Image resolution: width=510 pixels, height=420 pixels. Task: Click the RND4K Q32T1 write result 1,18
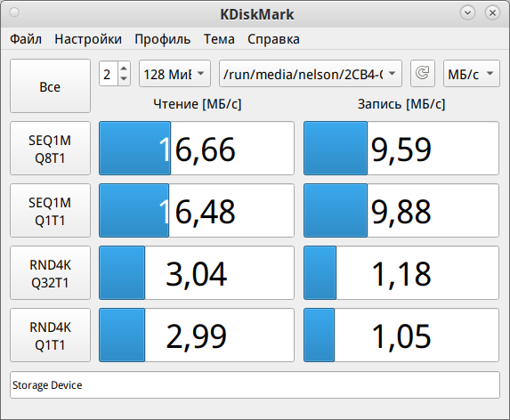[401, 273]
